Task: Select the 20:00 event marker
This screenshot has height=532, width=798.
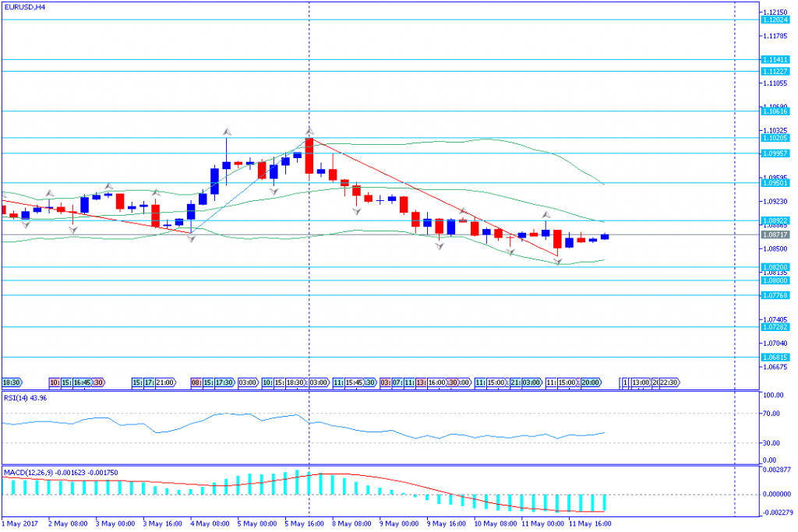Action: [x=590, y=382]
